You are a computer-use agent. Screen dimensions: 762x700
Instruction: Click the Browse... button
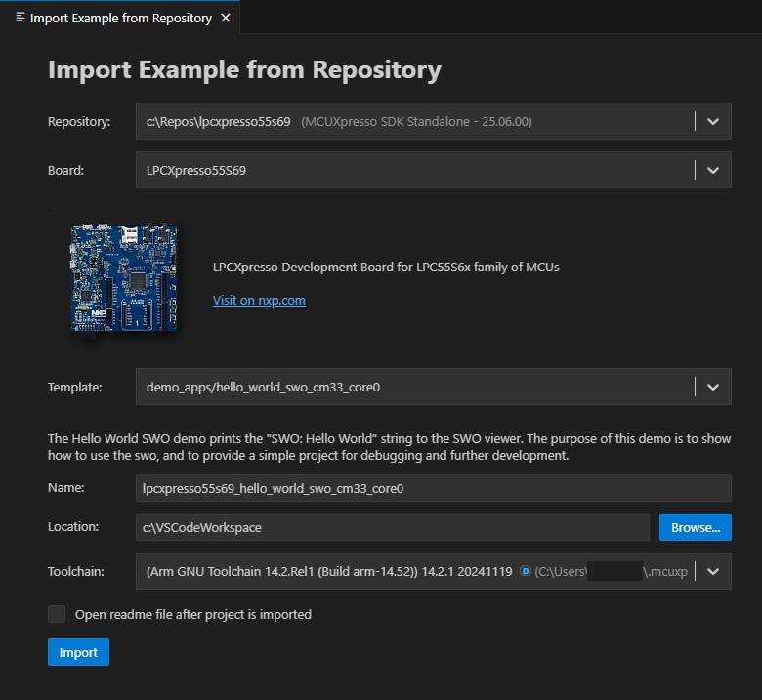696,527
